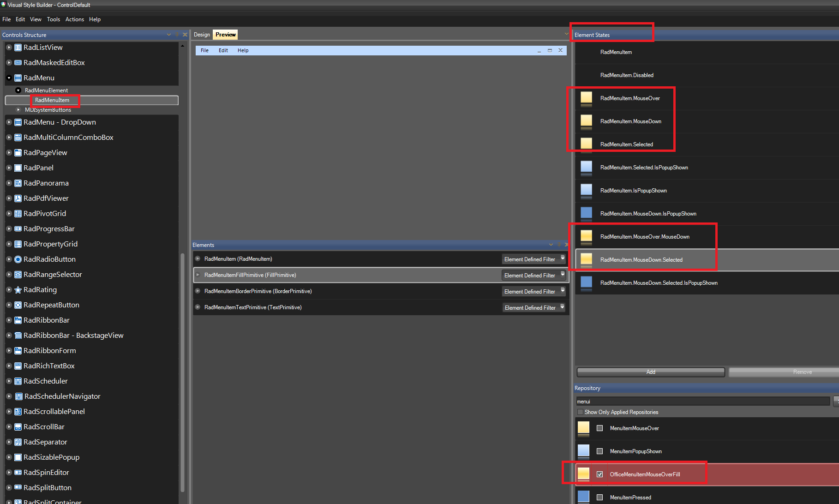Select the RadMenuItem.IsPopupShown state
839x504 pixels.
click(x=707, y=191)
